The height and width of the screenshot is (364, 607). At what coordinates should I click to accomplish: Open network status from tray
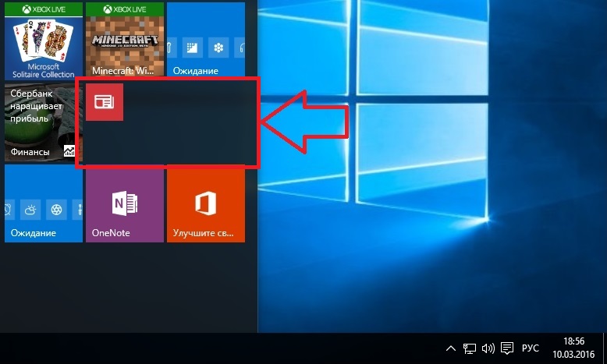point(470,348)
